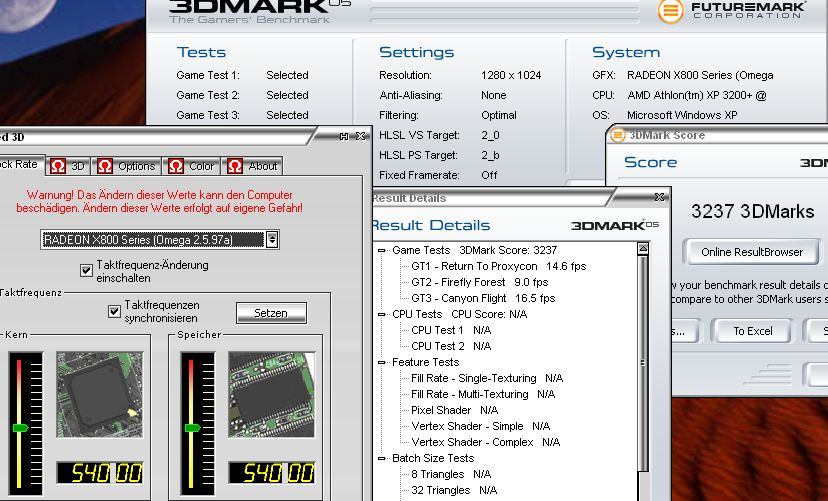Select Vertex Shader - Simple row

(x=481, y=426)
